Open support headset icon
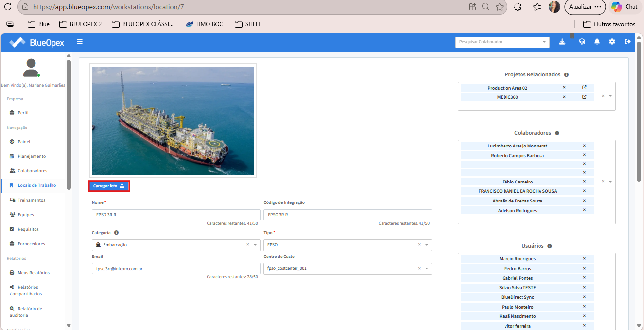Screen dimensions: 644x330 click(x=582, y=42)
